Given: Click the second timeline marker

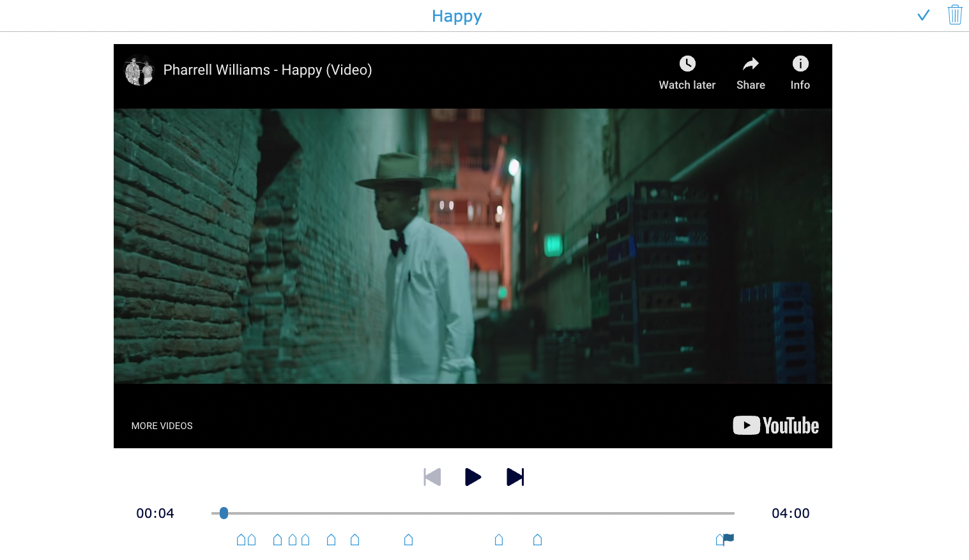Looking at the screenshot, I should tap(252, 540).
